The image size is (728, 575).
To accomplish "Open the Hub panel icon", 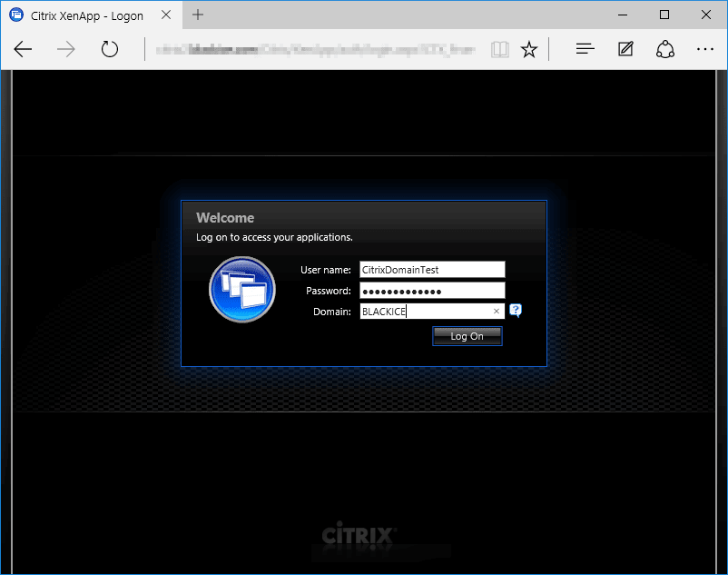I will [x=585, y=49].
